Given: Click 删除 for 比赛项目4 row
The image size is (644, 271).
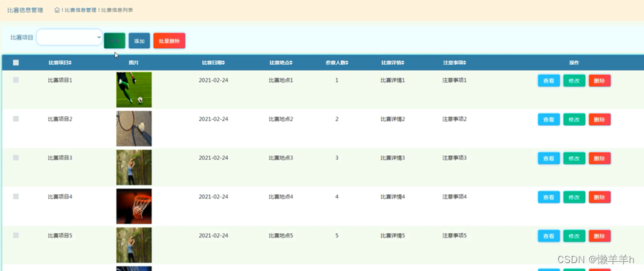Looking at the screenshot, I should (x=600, y=198).
